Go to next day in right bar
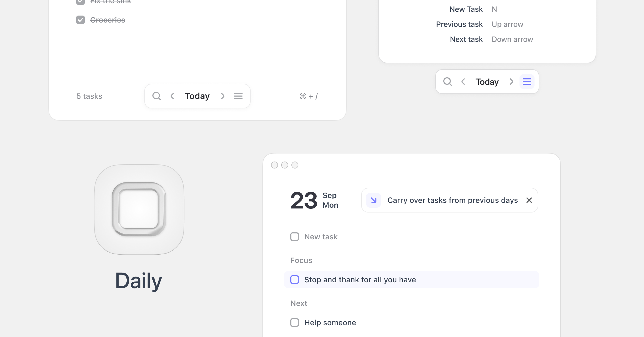This screenshot has height=337, width=644. (x=511, y=82)
